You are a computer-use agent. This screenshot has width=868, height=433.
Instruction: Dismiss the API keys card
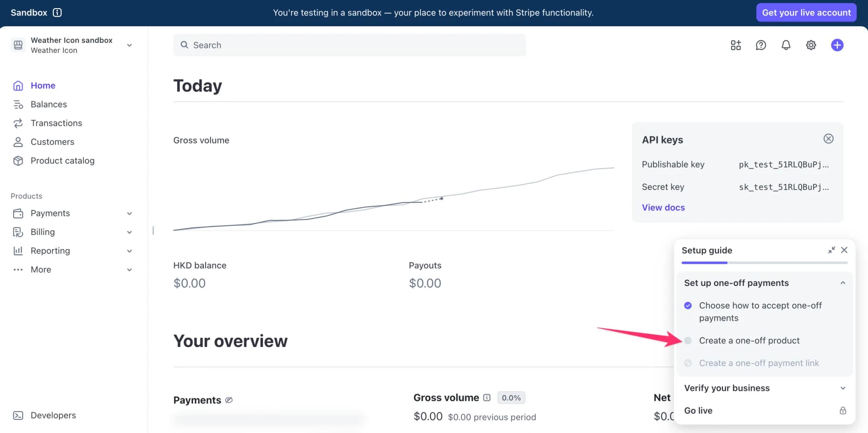pos(828,139)
